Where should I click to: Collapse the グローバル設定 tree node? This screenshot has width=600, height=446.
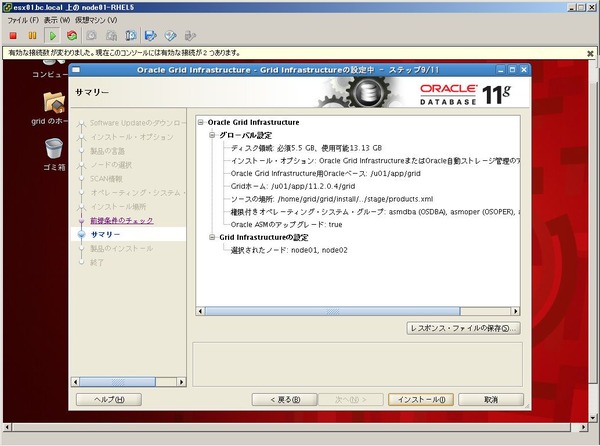point(212,135)
